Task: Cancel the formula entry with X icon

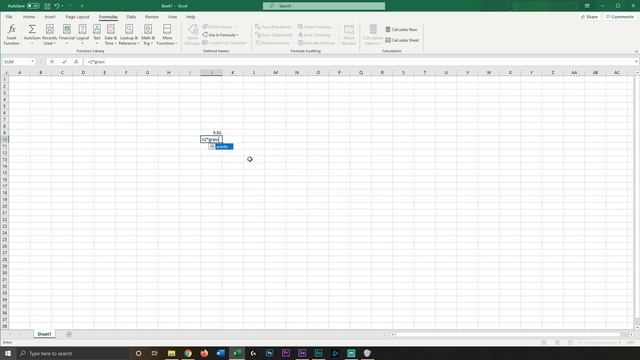Action: [x=52, y=62]
